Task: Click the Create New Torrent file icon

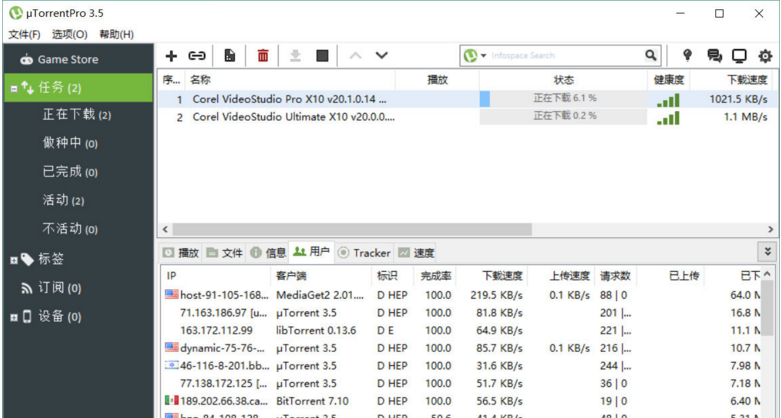Action: [x=230, y=56]
